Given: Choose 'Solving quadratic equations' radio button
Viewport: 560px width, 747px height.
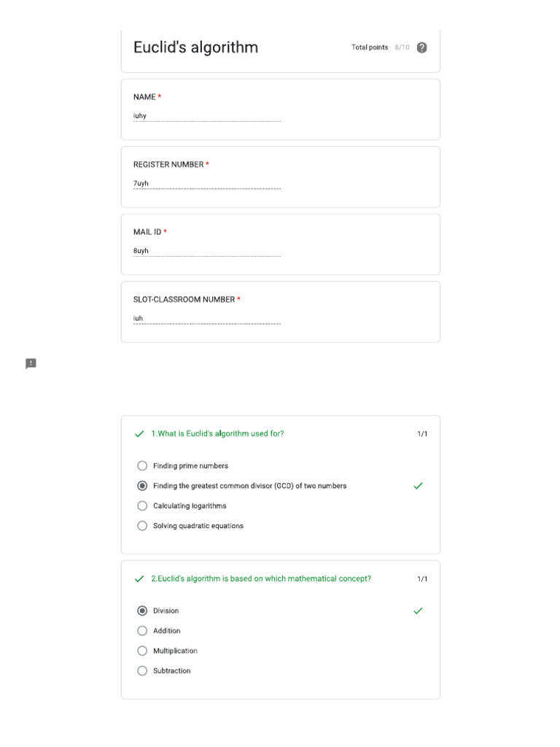Looking at the screenshot, I should pyautogui.click(x=142, y=526).
